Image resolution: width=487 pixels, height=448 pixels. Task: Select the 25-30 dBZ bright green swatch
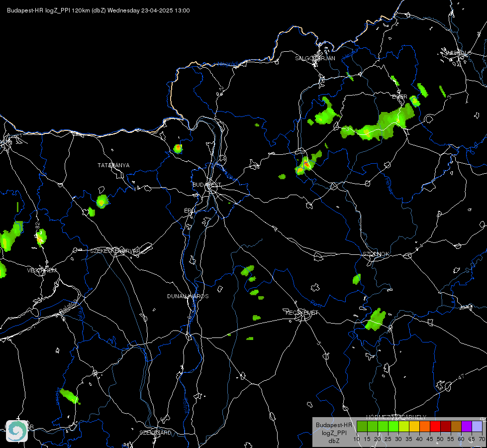click(x=393, y=427)
